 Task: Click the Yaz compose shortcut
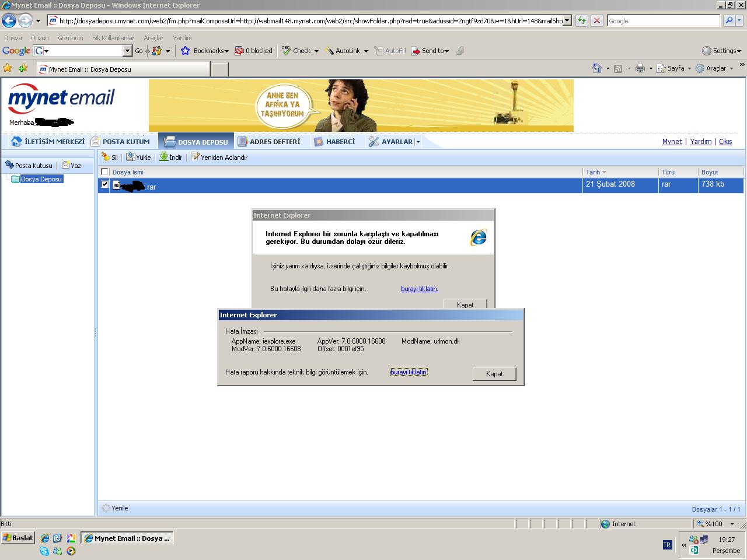(x=71, y=165)
